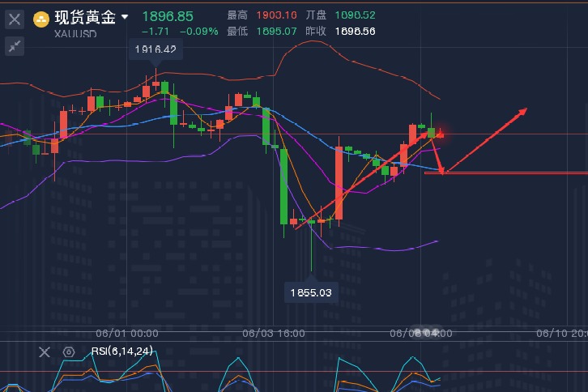Click the 06/01 00:00 time axis label
Viewport: 588px width, 392px height.
coord(127,333)
